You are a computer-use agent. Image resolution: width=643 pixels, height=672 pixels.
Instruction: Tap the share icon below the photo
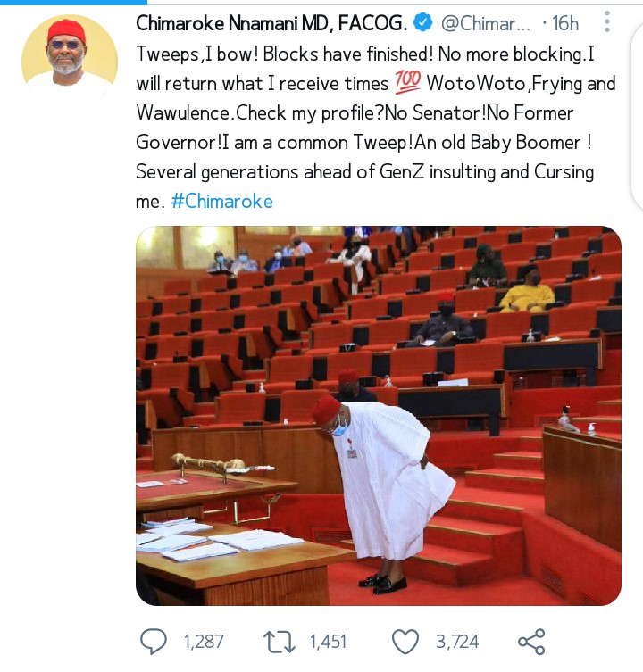click(x=531, y=641)
